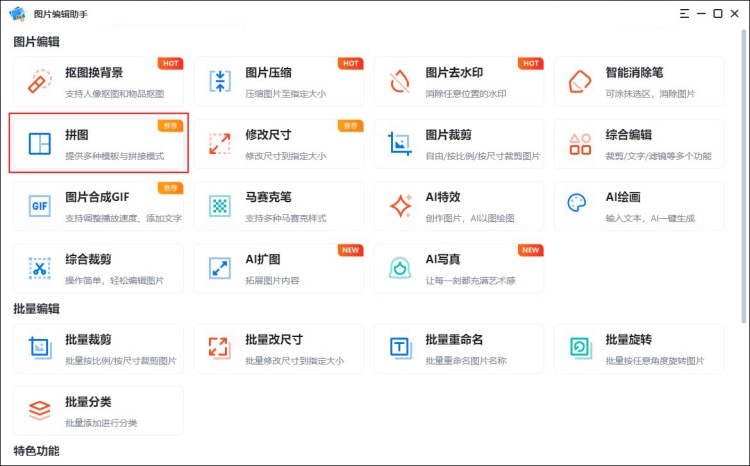
Task: Open 抠图换背景 by its title text
Action: (x=94, y=73)
